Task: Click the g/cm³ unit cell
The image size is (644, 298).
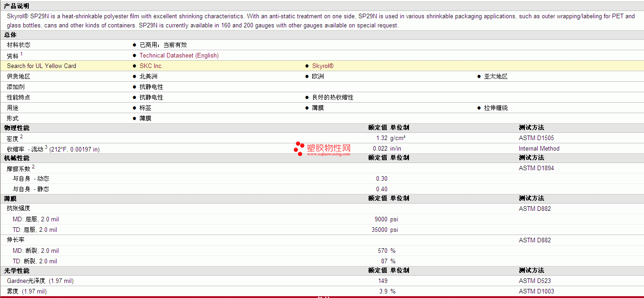Action: tap(398, 138)
